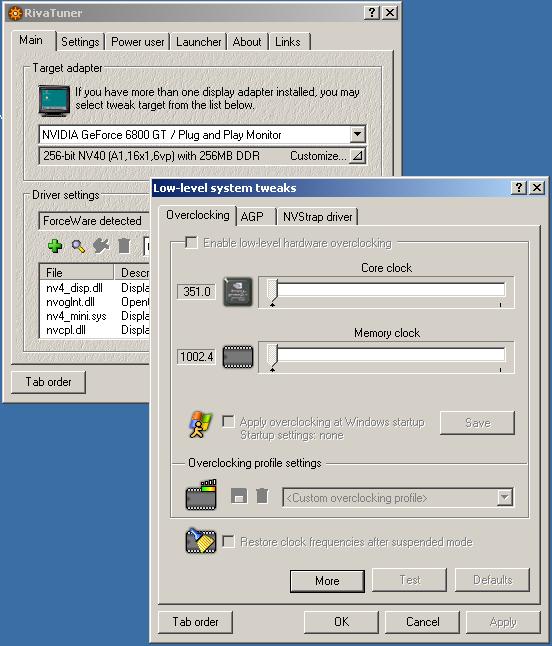
Task: Select nvoglnt.dll in the driver file list
Action: [70, 302]
